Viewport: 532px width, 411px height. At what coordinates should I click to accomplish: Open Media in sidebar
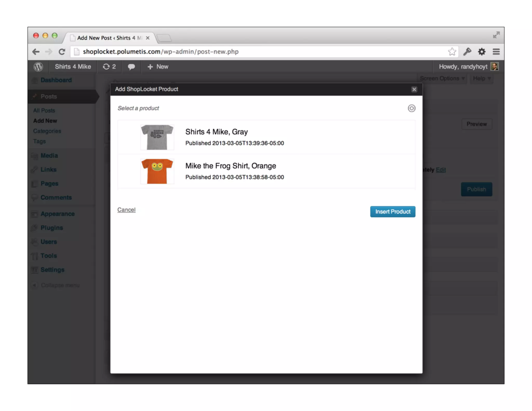click(x=49, y=156)
